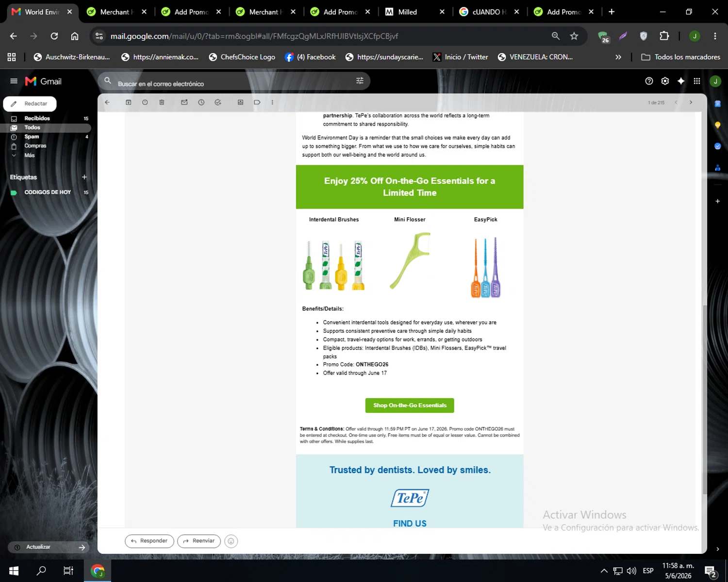728x582 pixels.
Task: Open Google apps grid
Action: pos(697,81)
